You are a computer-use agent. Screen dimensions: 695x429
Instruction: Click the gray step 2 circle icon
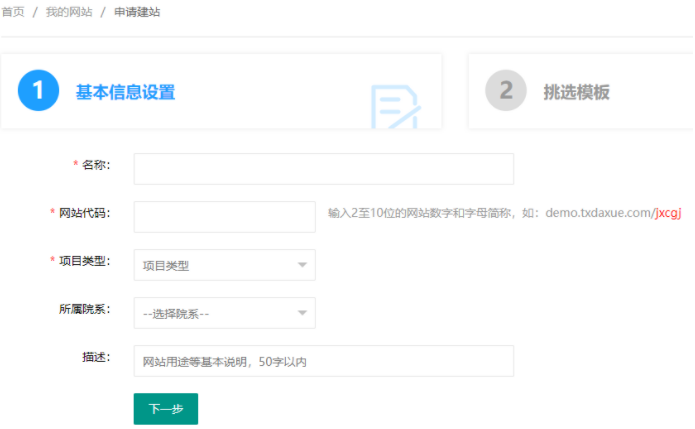click(x=506, y=91)
